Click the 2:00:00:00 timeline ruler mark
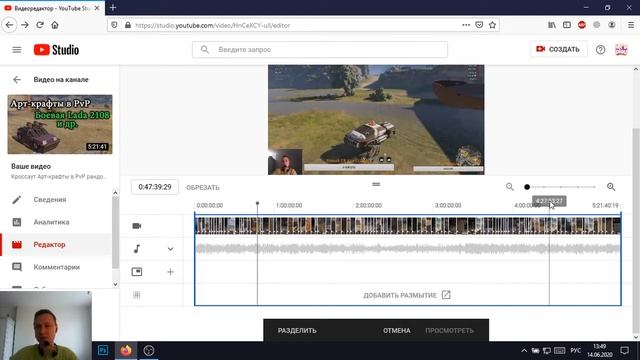The width and height of the screenshot is (640, 360). [x=368, y=205]
